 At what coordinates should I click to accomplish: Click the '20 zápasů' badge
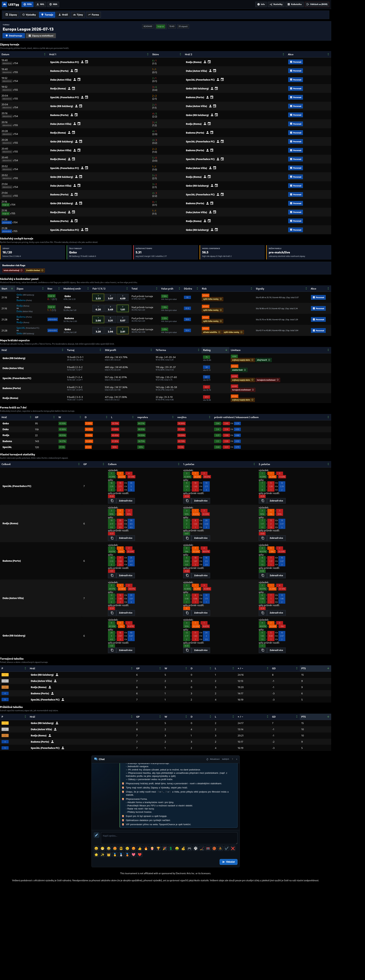coord(183,26)
